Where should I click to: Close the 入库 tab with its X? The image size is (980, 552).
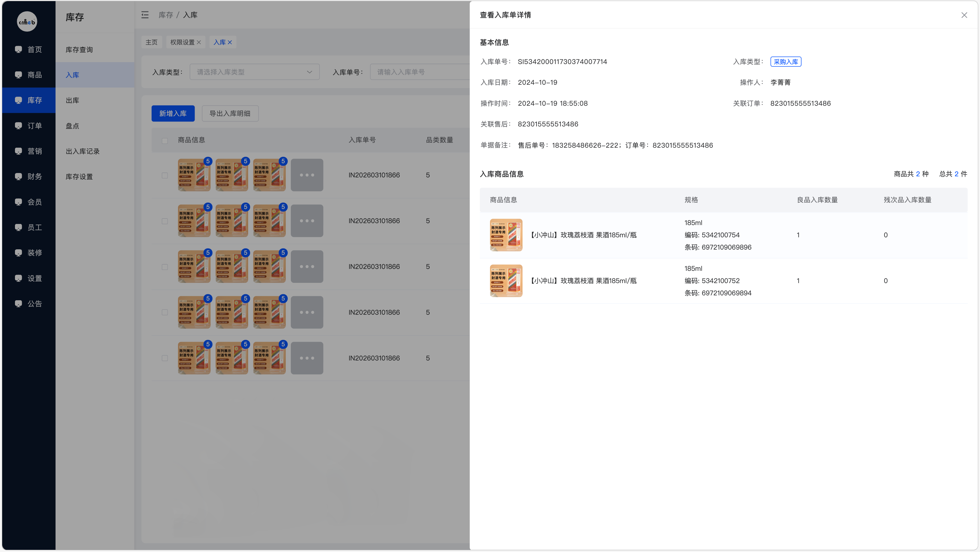tap(230, 42)
